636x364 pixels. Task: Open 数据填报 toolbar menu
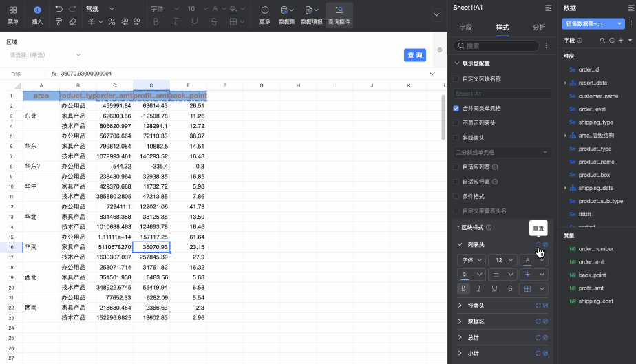click(x=312, y=15)
